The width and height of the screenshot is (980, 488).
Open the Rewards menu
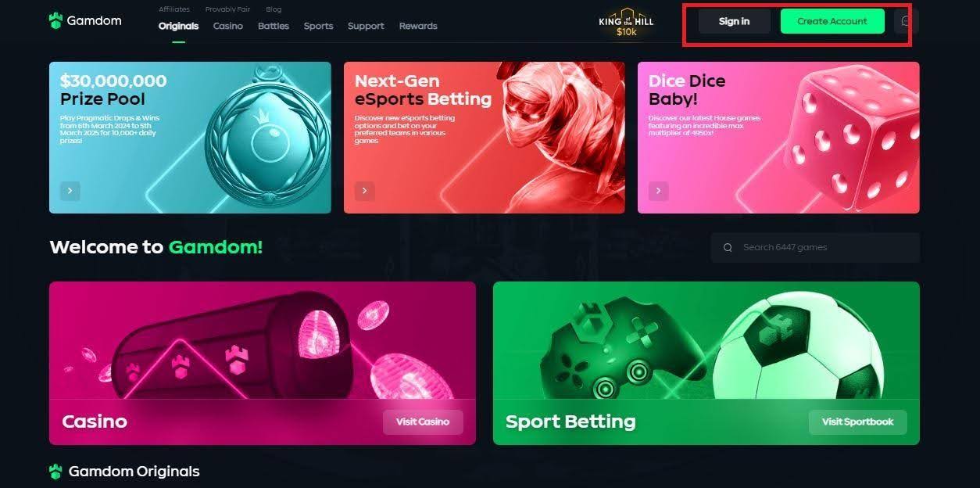pos(418,26)
